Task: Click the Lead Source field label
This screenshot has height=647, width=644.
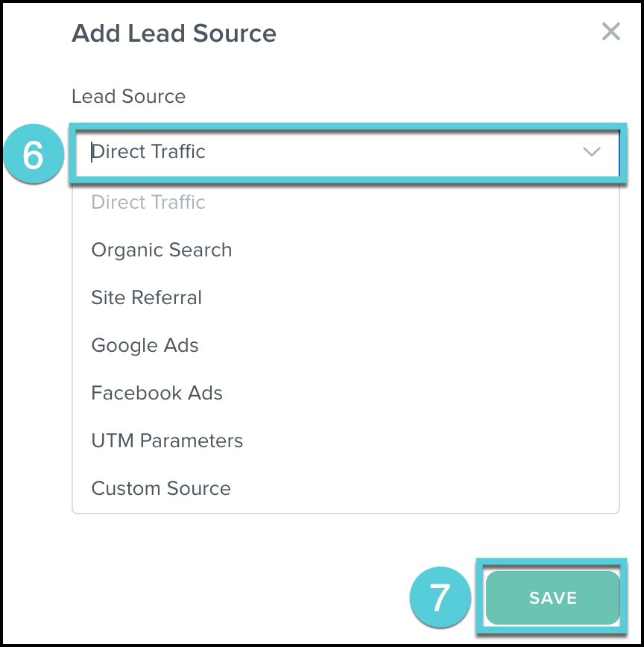Action: 128,96
